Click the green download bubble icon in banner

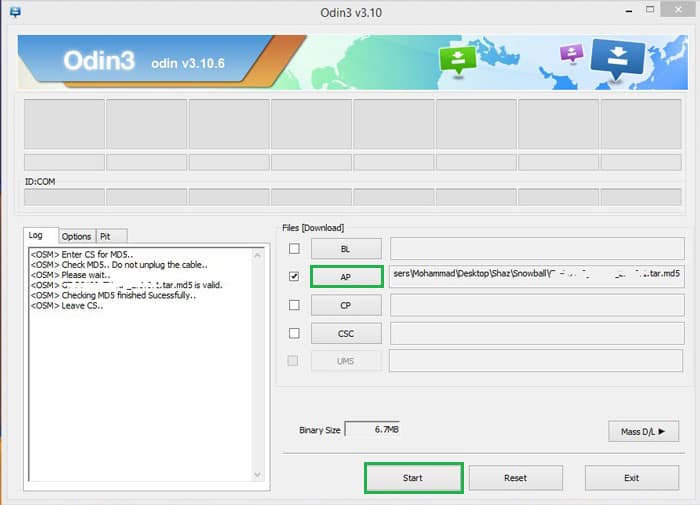458,61
